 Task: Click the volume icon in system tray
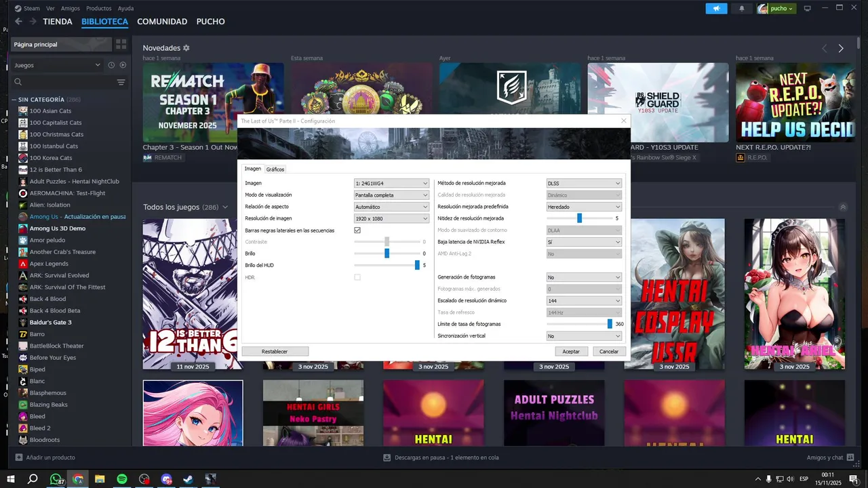pos(790,479)
